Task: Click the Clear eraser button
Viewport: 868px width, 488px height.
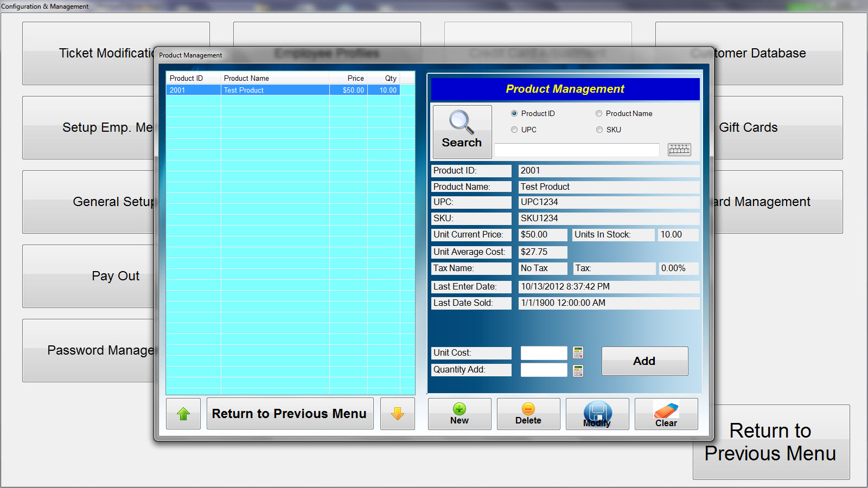Action: (666, 414)
